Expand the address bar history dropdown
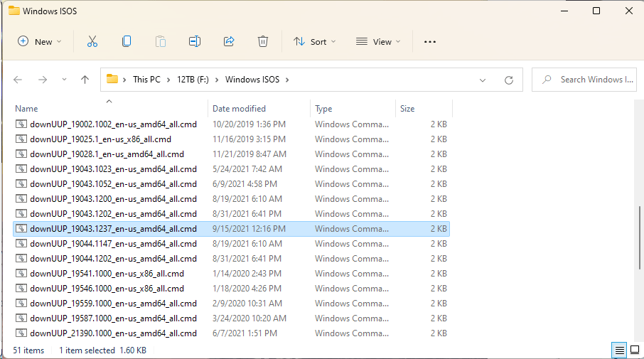Image resolution: width=644 pixels, height=359 pixels. coord(483,80)
